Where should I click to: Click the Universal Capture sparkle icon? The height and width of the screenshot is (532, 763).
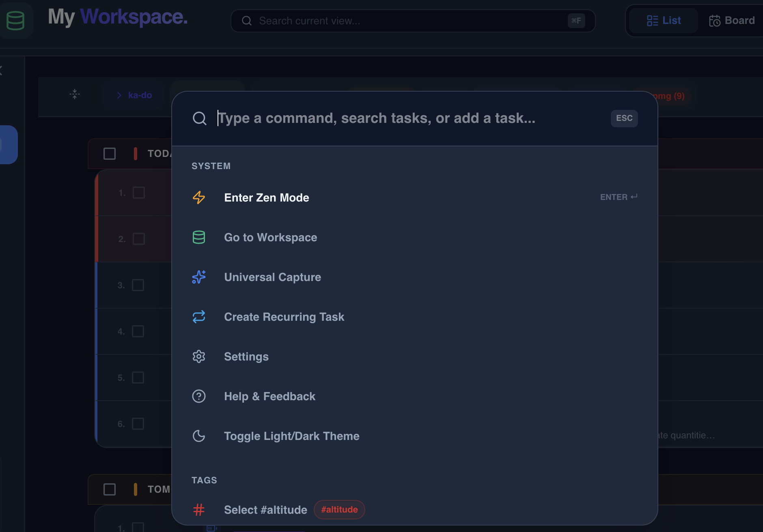[x=199, y=277]
